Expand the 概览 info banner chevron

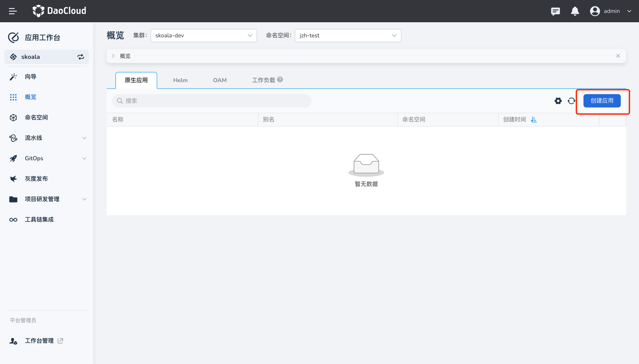tap(113, 56)
